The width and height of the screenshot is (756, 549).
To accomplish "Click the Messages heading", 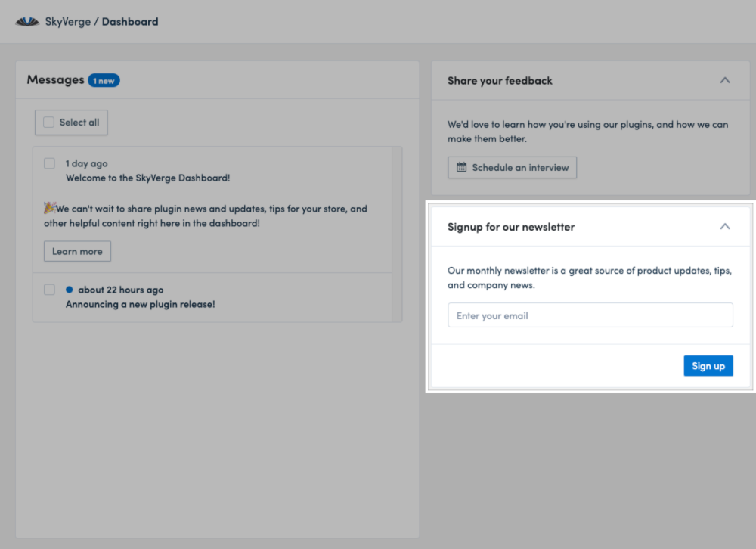I will (55, 79).
